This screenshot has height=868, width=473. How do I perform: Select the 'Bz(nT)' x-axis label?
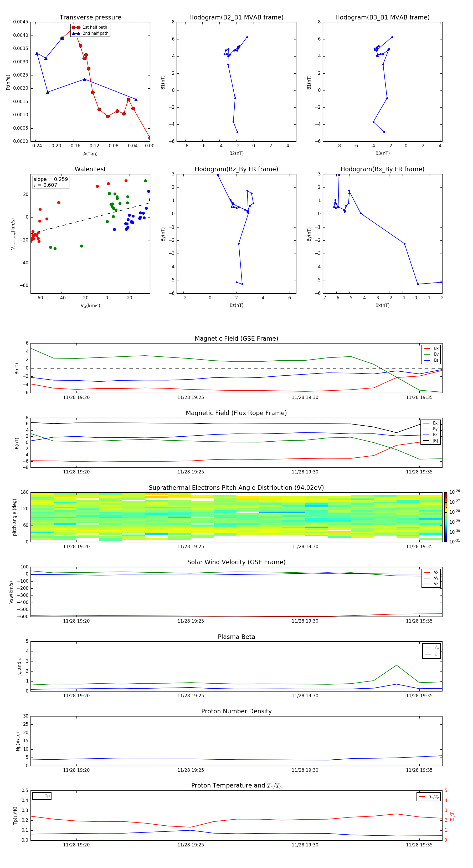click(x=236, y=305)
